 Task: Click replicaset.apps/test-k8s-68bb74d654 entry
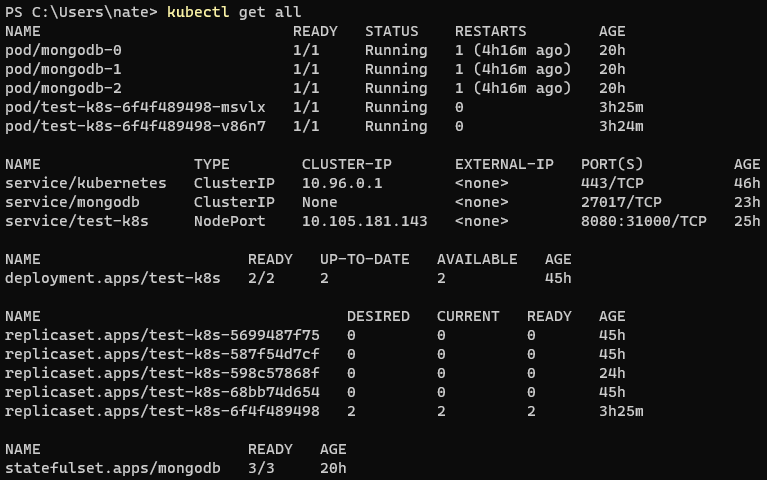[162, 393]
